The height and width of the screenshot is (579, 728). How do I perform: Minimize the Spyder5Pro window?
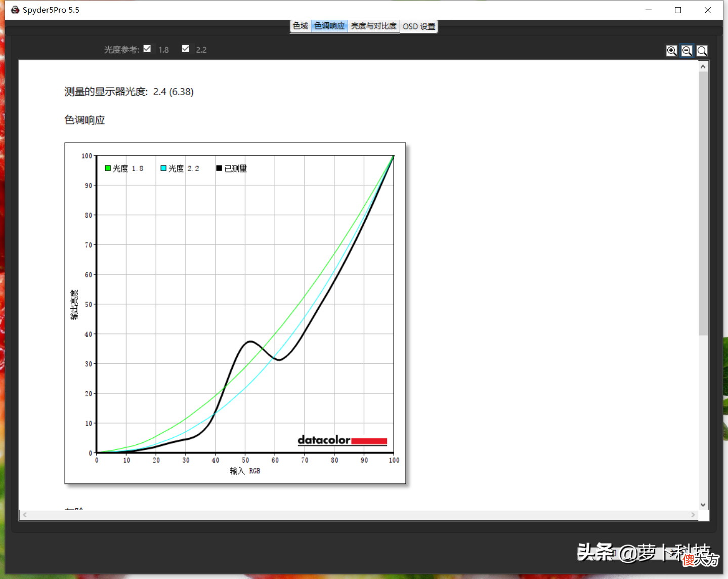point(649,10)
